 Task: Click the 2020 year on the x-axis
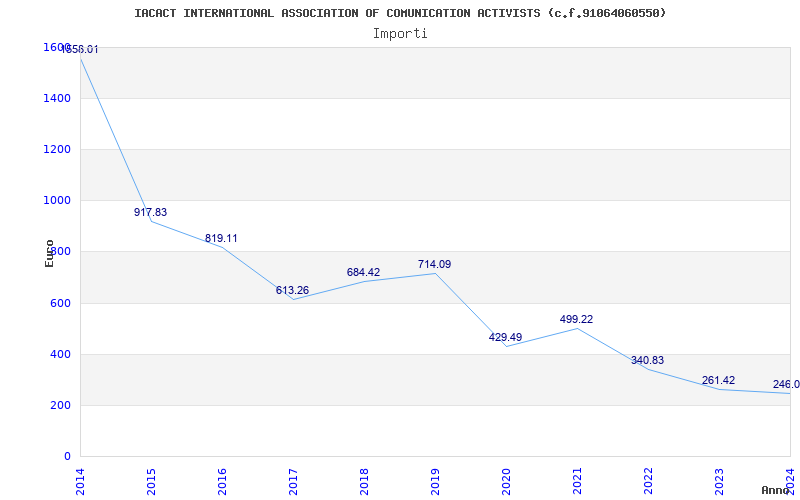506,479
